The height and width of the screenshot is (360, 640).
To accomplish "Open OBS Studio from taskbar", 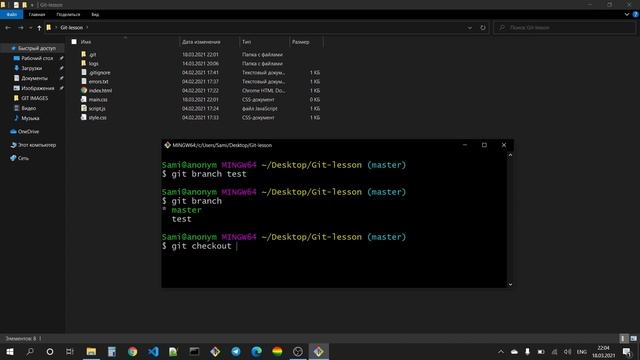I will [298, 351].
